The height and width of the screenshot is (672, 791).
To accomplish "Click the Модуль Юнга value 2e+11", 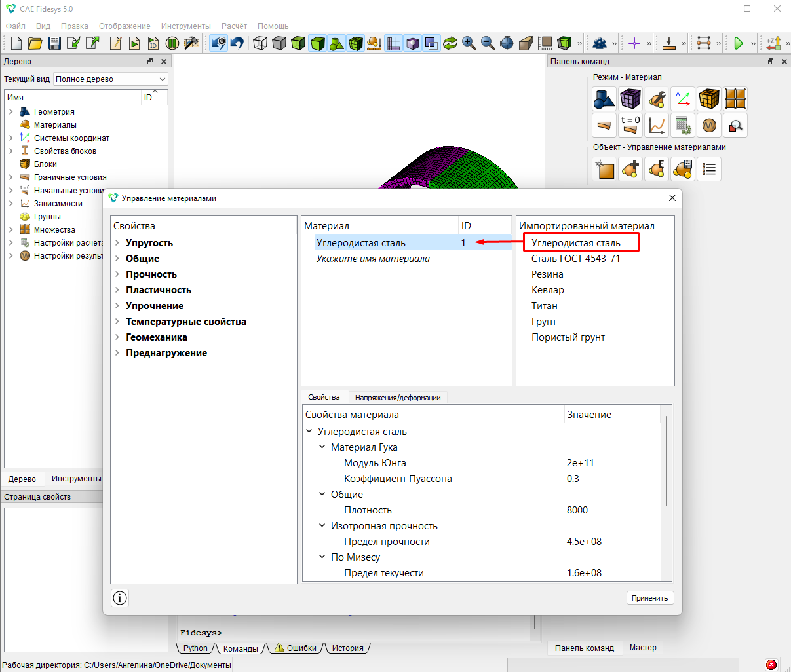I will coord(580,463).
